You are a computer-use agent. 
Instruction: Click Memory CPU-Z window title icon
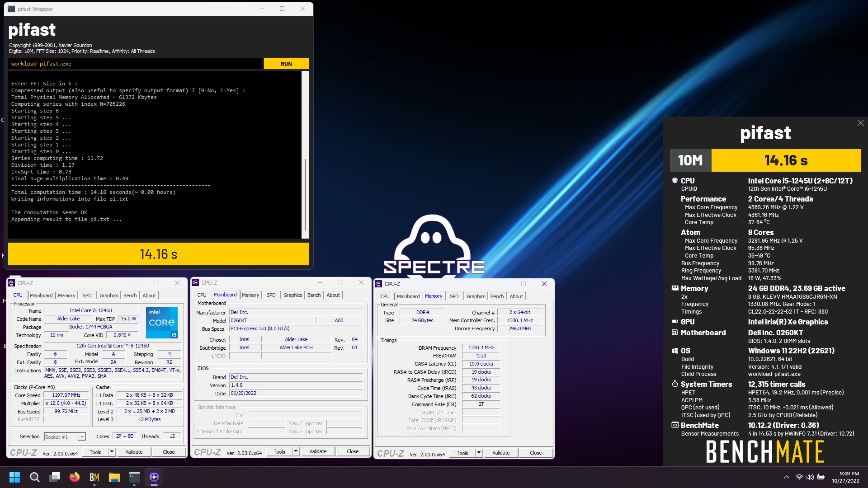point(379,284)
